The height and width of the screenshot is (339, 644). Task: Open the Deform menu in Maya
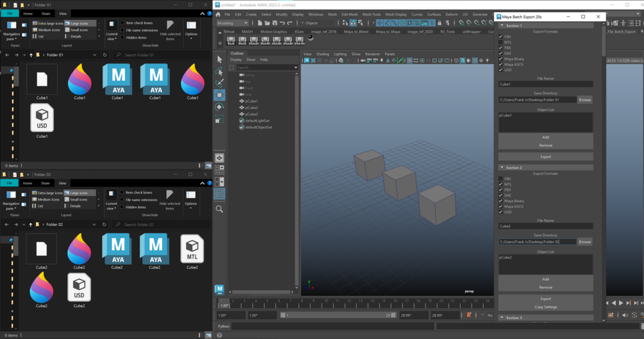tap(451, 14)
